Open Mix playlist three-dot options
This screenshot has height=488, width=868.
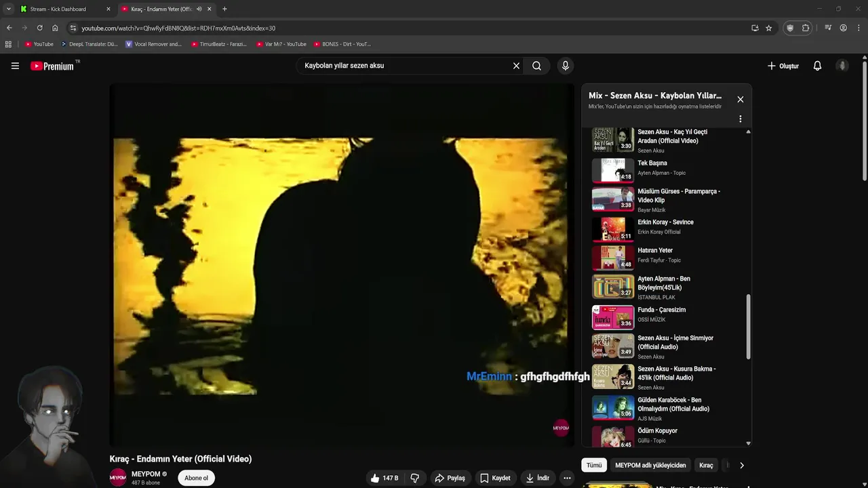point(741,119)
